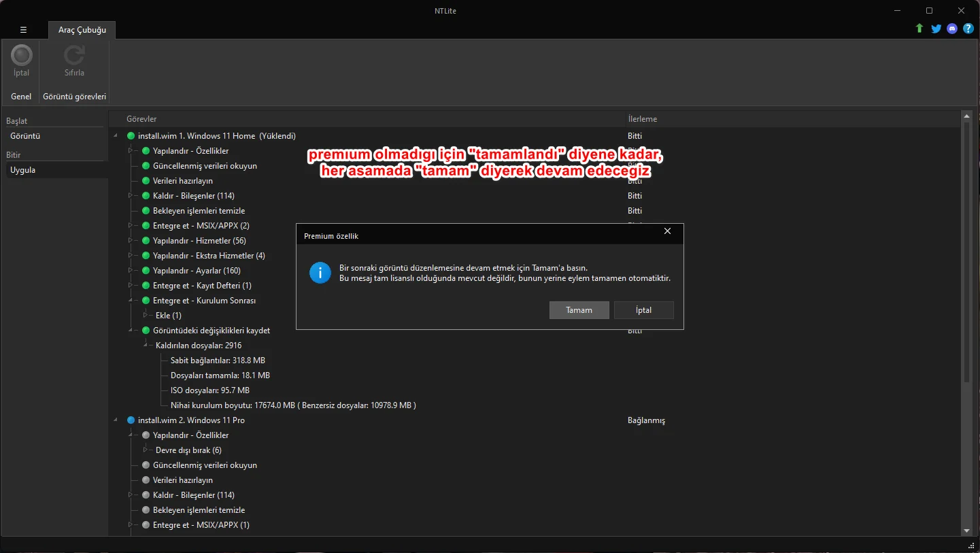Viewport: 980px width, 553px height.
Task: Close the Premium özellik dialog with X
Action: [x=667, y=232]
